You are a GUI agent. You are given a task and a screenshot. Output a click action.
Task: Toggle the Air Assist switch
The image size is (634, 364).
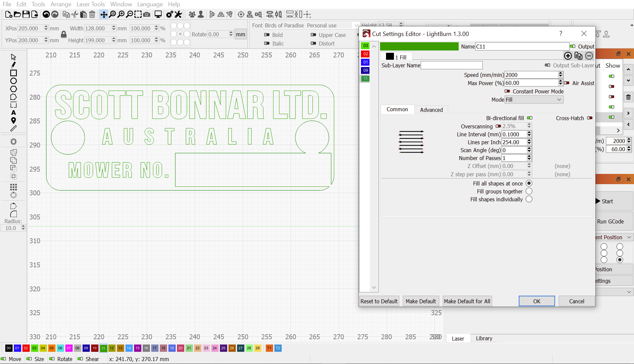[x=567, y=83]
